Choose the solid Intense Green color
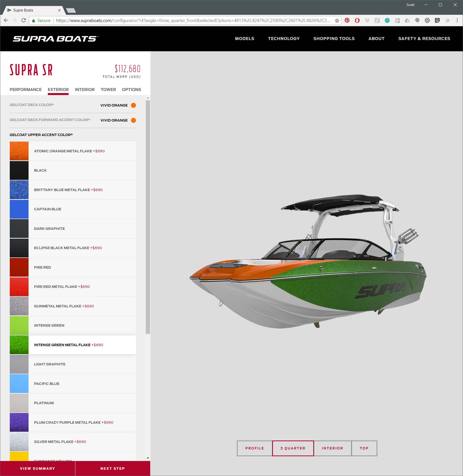Image resolution: width=463 pixels, height=476 pixels. pos(73,325)
